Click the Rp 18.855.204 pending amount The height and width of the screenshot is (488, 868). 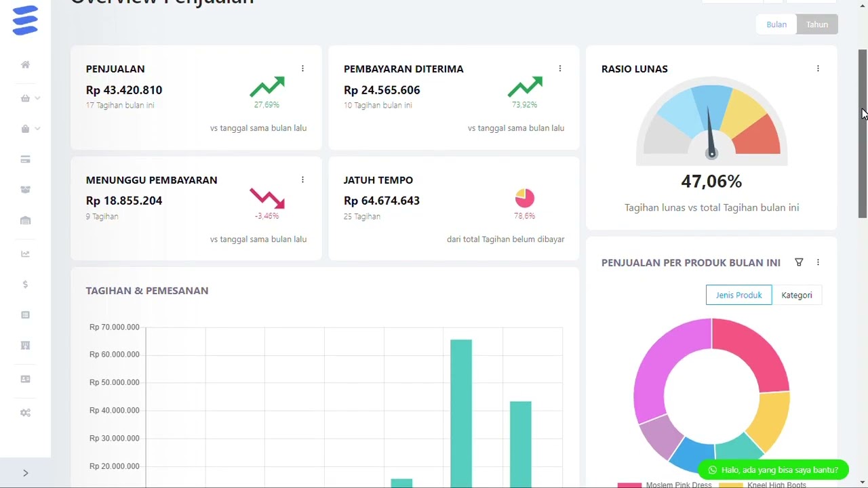point(124,201)
